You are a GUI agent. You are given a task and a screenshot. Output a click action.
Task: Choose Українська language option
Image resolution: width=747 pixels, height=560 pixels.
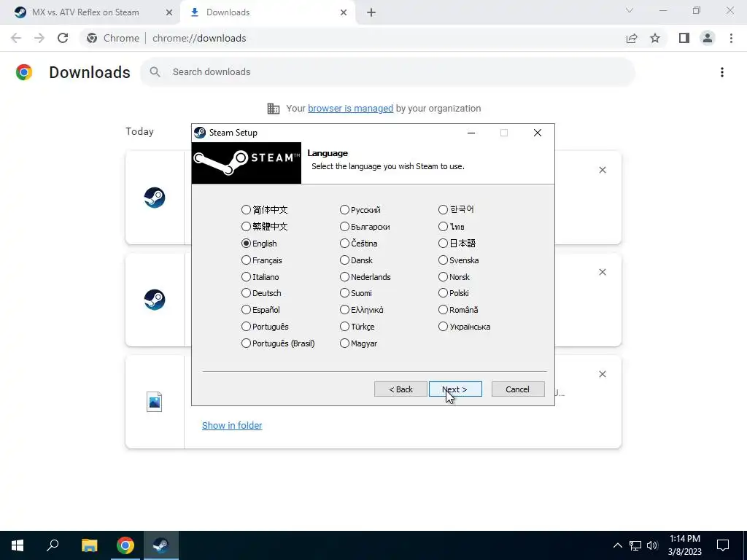(x=443, y=327)
